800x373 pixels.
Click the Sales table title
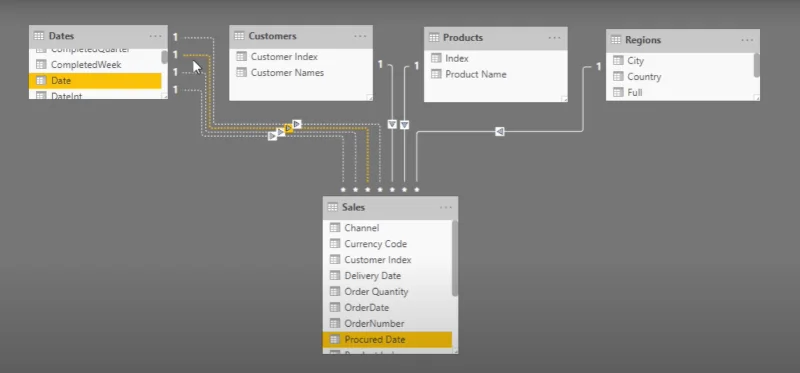tap(354, 207)
